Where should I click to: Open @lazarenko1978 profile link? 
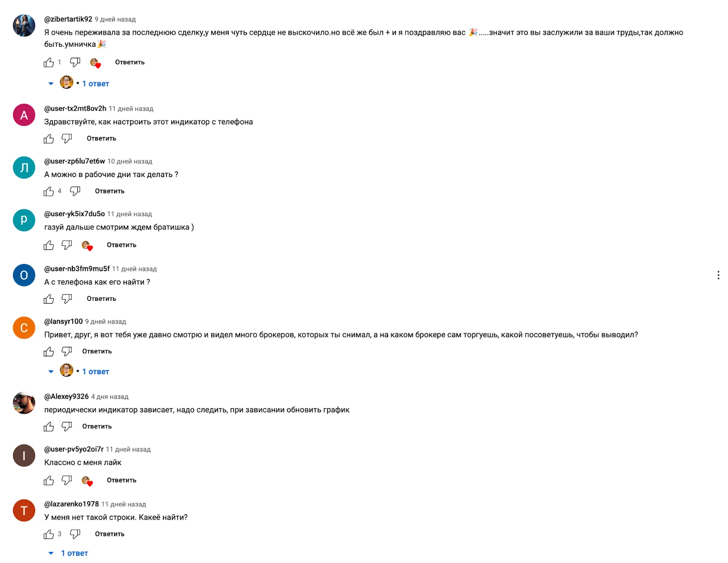pos(71,504)
